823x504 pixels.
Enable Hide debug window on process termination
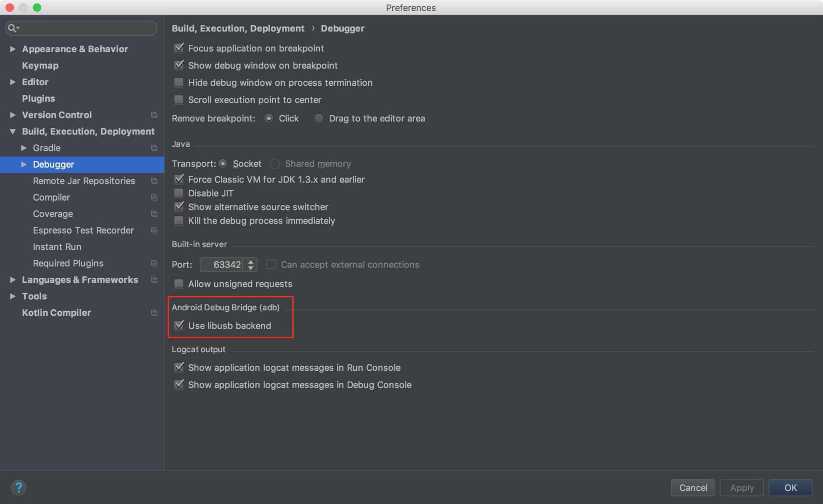(x=179, y=82)
